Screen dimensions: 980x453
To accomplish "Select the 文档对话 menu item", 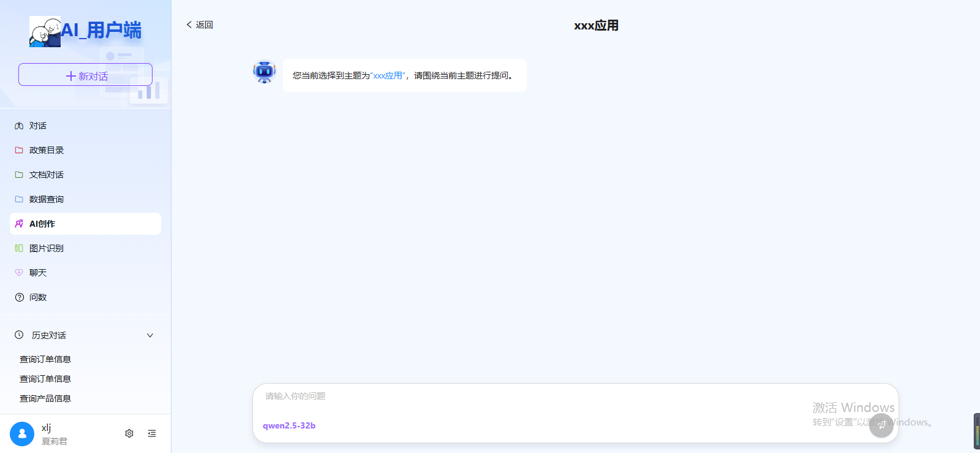I will pyautogui.click(x=47, y=175).
